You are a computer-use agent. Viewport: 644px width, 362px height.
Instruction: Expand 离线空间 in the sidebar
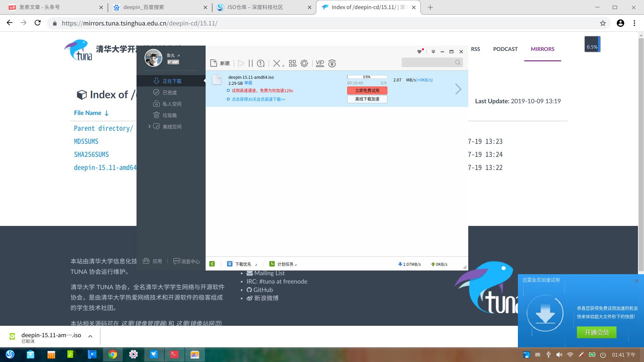click(150, 126)
